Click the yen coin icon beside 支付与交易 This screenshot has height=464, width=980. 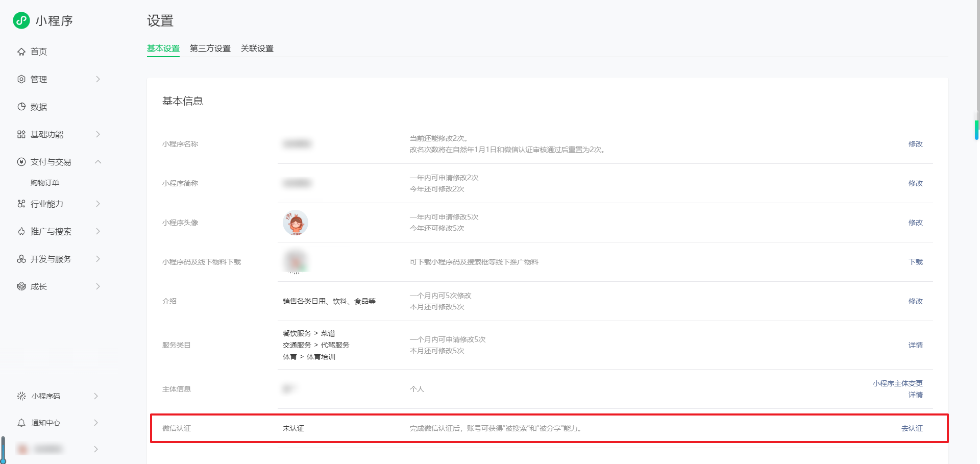21,162
